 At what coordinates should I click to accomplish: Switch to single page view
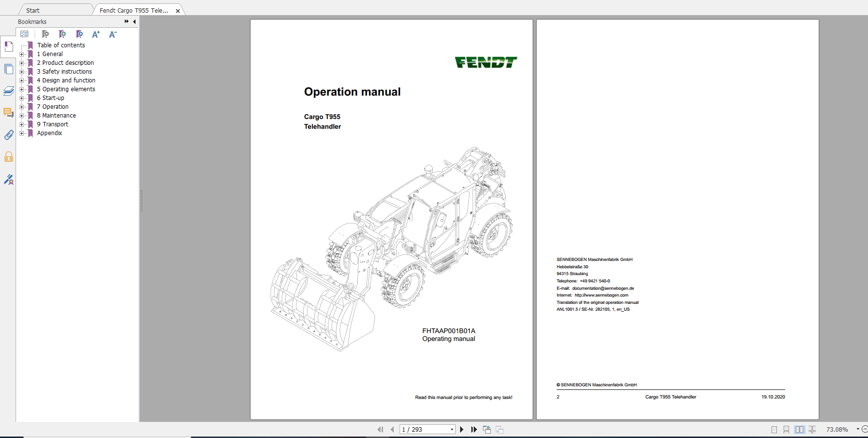(x=774, y=430)
